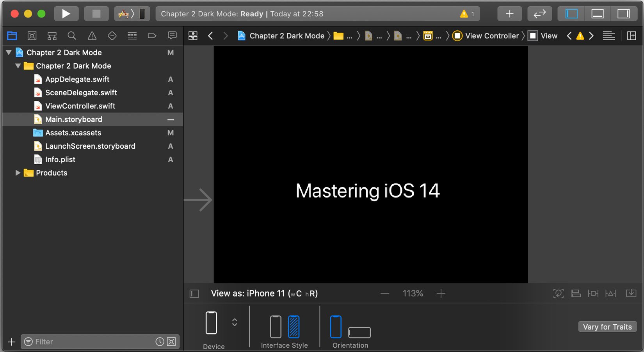
Task: Open the Chapter 2 Dark Mode breadcrumb
Action: (x=281, y=36)
